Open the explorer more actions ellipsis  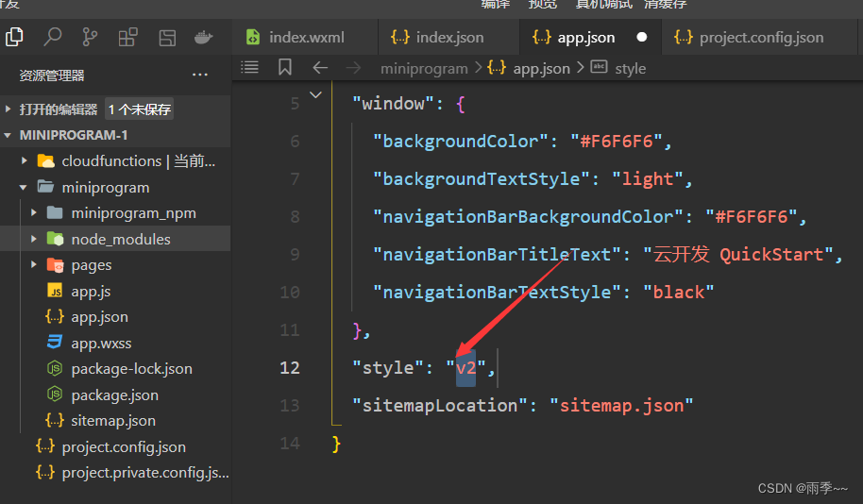(200, 75)
